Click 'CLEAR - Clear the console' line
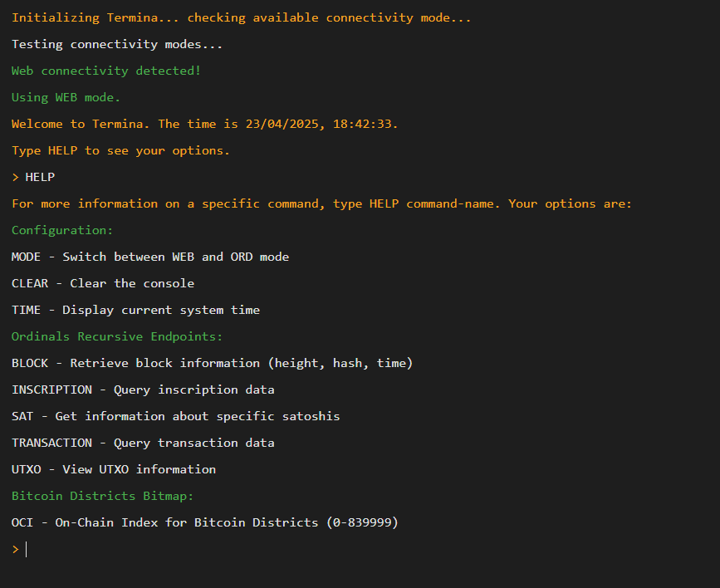This screenshot has height=588, width=720. [x=103, y=283]
